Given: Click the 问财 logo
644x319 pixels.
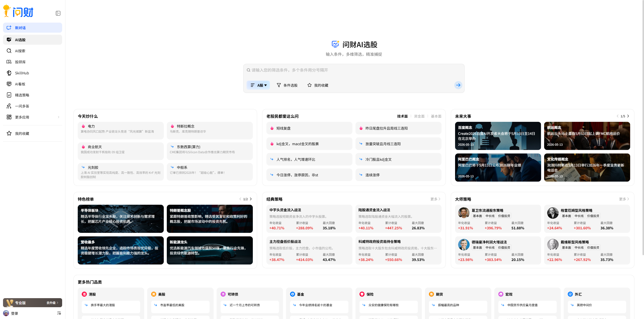Looking at the screenshot, I should tap(18, 11).
